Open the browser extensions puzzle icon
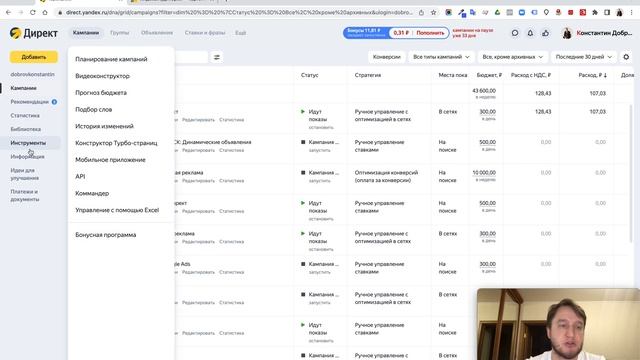Viewport: 640px width, 360px height. point(595,13)
